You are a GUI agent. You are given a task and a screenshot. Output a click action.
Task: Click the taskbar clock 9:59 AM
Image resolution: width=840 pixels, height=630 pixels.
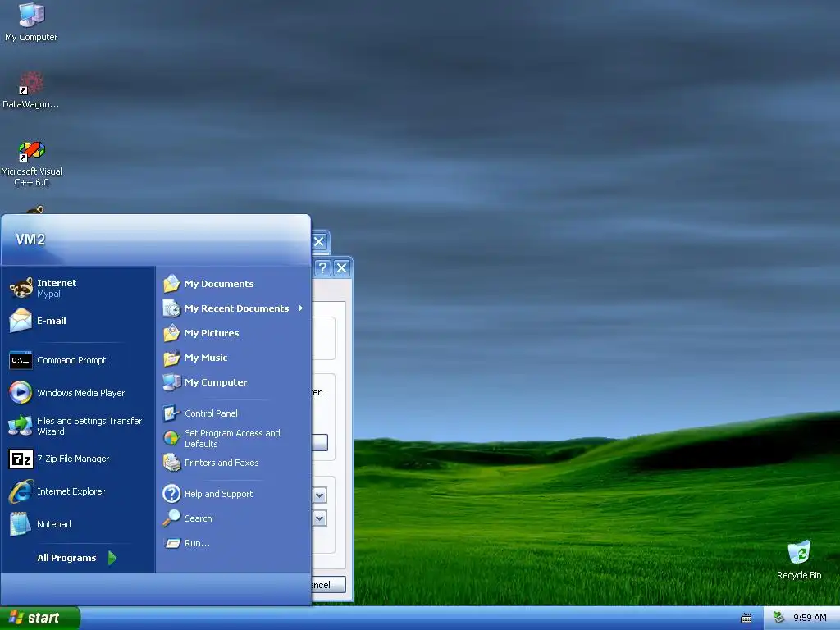pos(810,618)
